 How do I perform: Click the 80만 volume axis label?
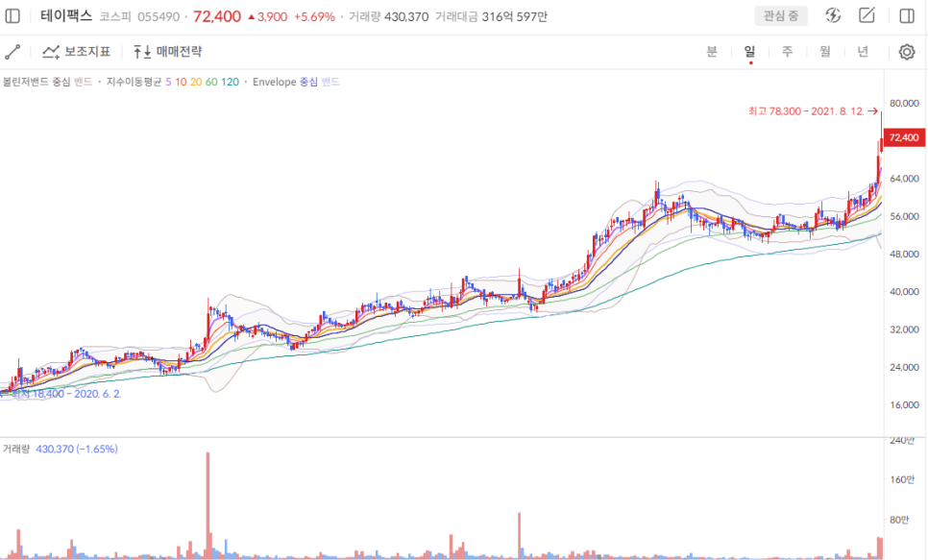(899, 520)
